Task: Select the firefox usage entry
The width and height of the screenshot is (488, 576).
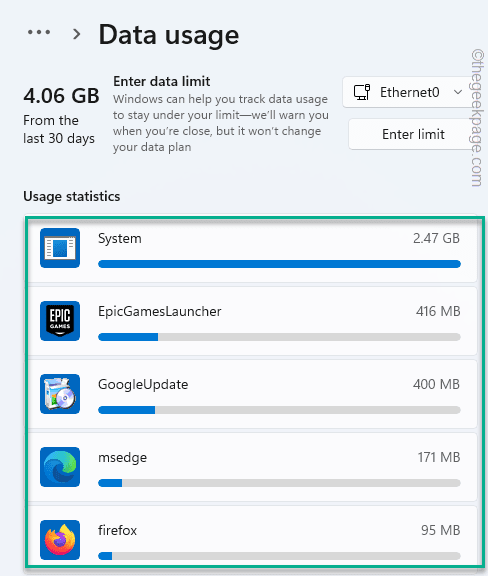Action: (x=252, y=537)
